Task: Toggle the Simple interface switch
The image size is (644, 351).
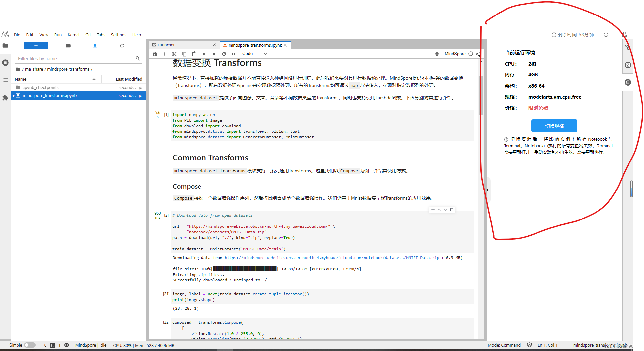Action: tap(30, 345)
